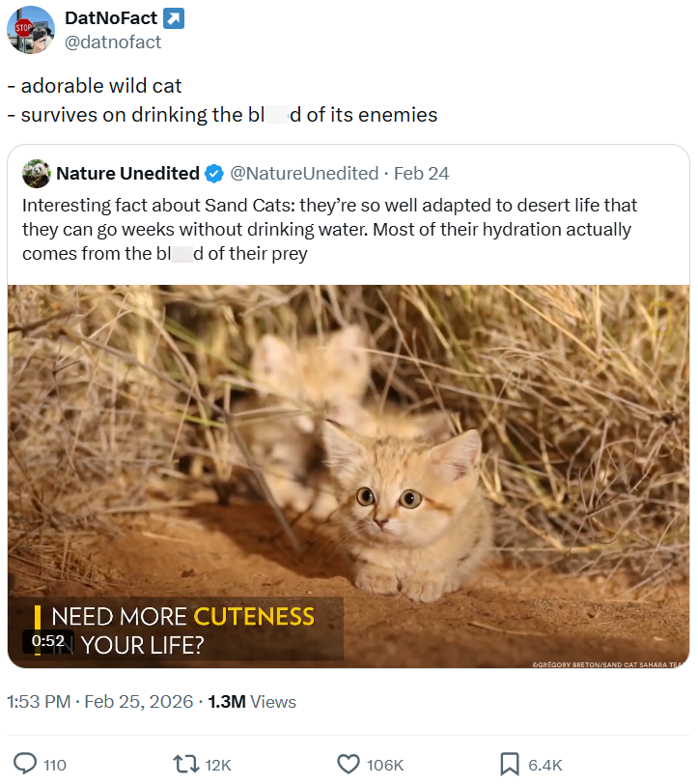Open the @datnofact handle link

114,42
